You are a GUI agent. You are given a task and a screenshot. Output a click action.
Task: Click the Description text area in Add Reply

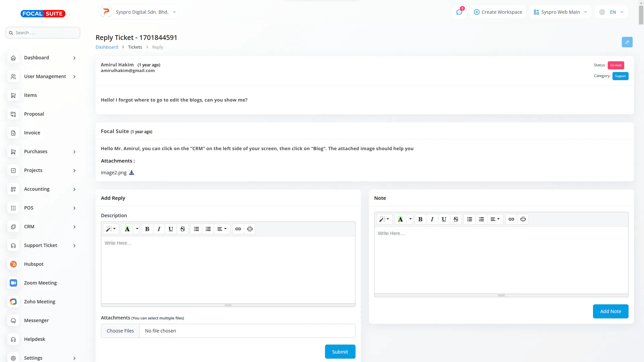click(x=228, y=270)
